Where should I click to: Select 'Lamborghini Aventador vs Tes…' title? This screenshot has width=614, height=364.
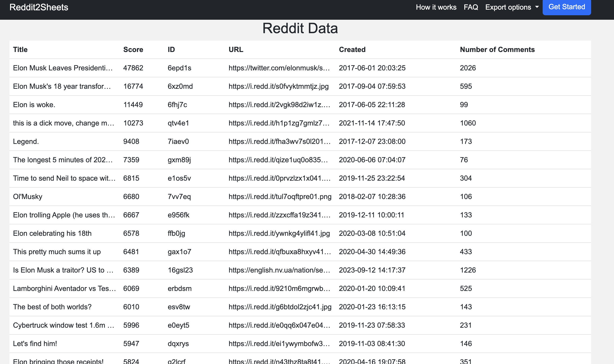(x=64, y=289)
